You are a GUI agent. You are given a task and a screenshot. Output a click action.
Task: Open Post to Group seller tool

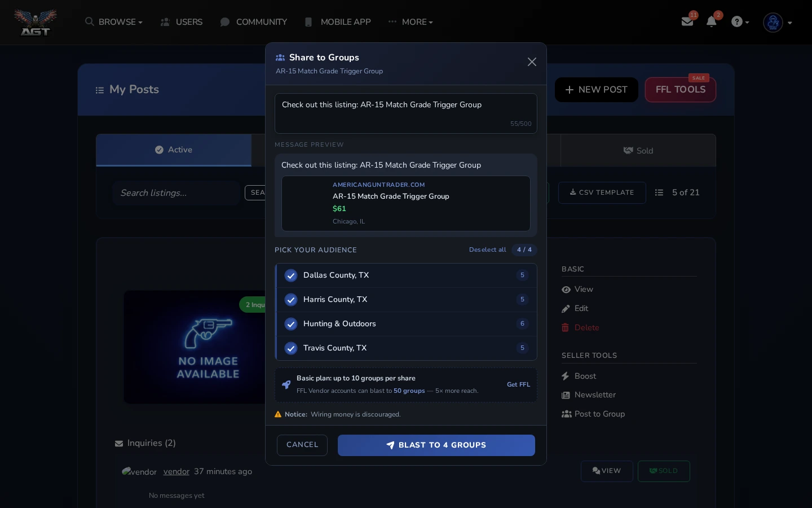tap(593, 414)
